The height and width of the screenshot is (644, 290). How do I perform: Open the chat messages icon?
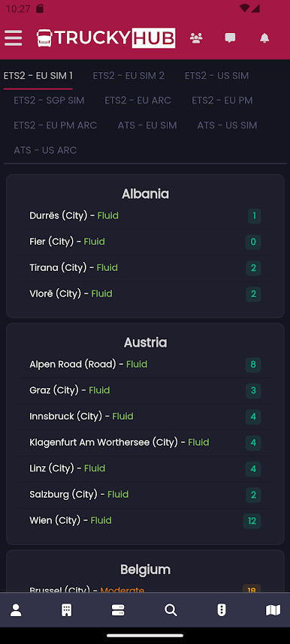coord(230,38)
